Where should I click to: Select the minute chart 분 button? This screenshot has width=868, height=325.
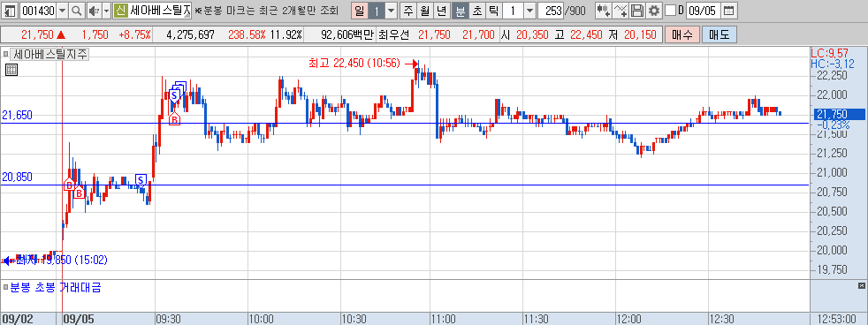(460, 10)
